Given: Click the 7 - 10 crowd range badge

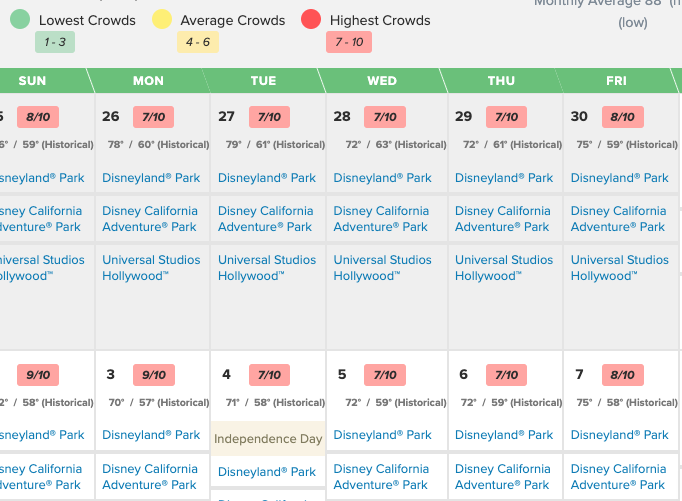Looking at the screenshot, I should (x=349, y=42).
